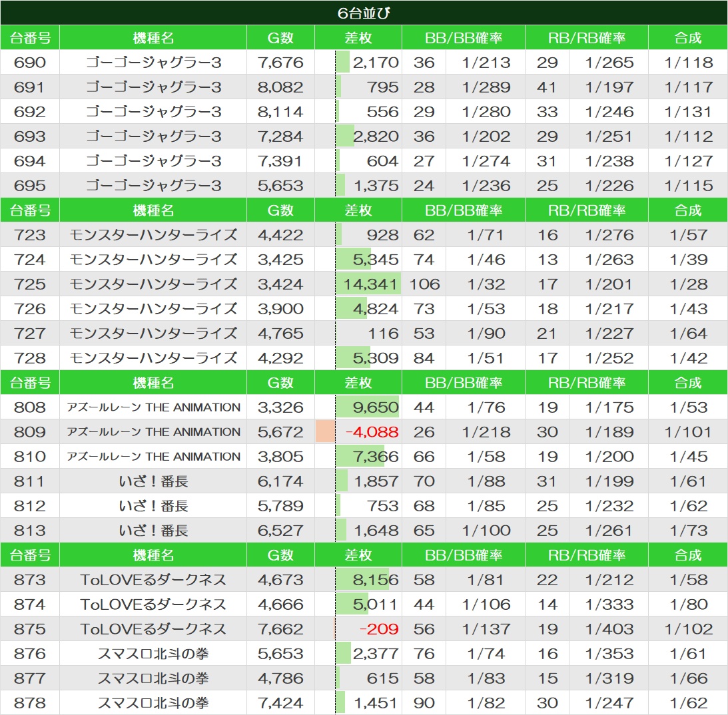Click 差枚 value 7,366 in row 810

(x=376, y=456)
